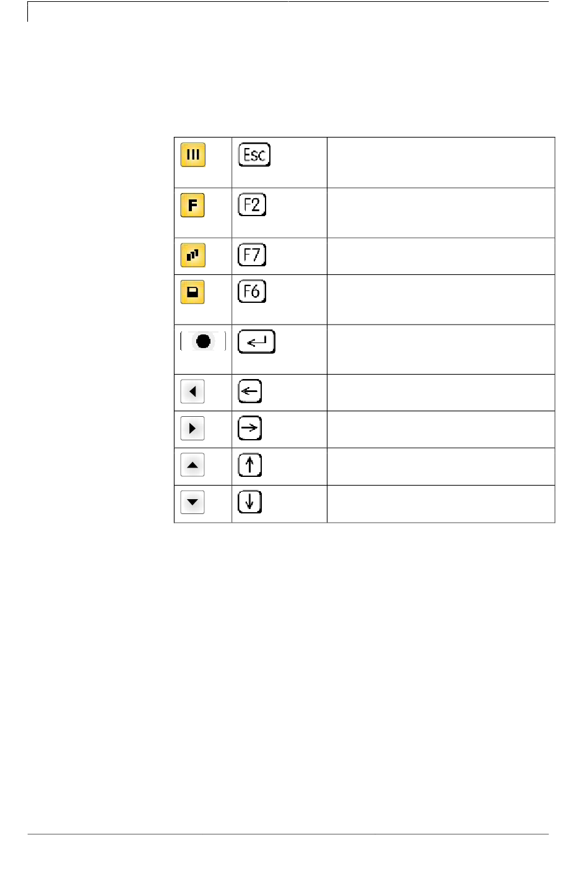
Task: Click the Enter return key symbol
Action: coord(256,342)
